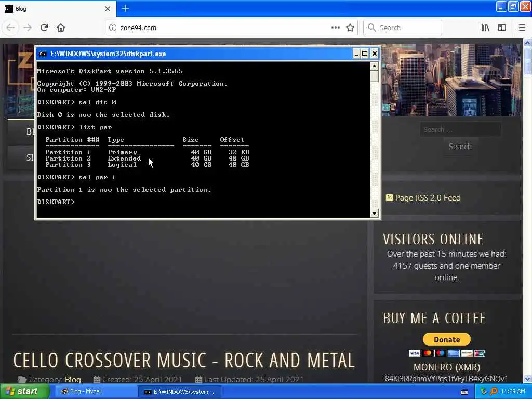Click the green shield tray icon
This screenshot has width=532, height=399.
tap(484, 392)
